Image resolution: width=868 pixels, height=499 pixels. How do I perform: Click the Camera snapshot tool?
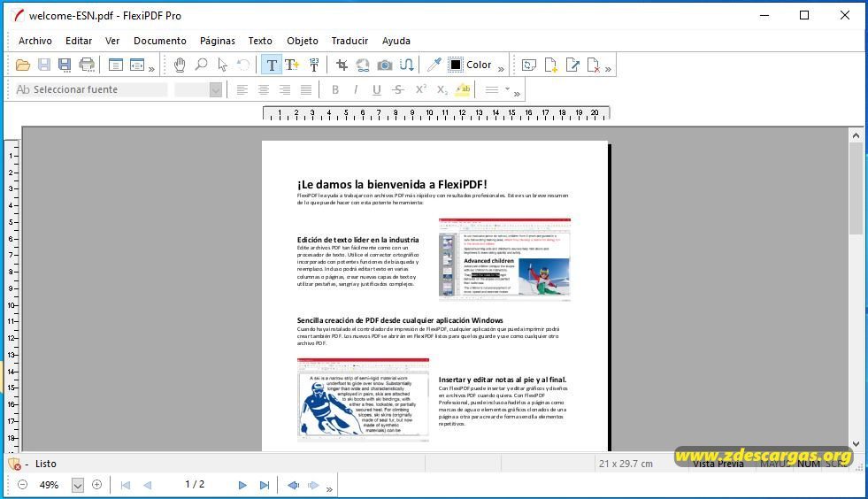coord(385,65)
